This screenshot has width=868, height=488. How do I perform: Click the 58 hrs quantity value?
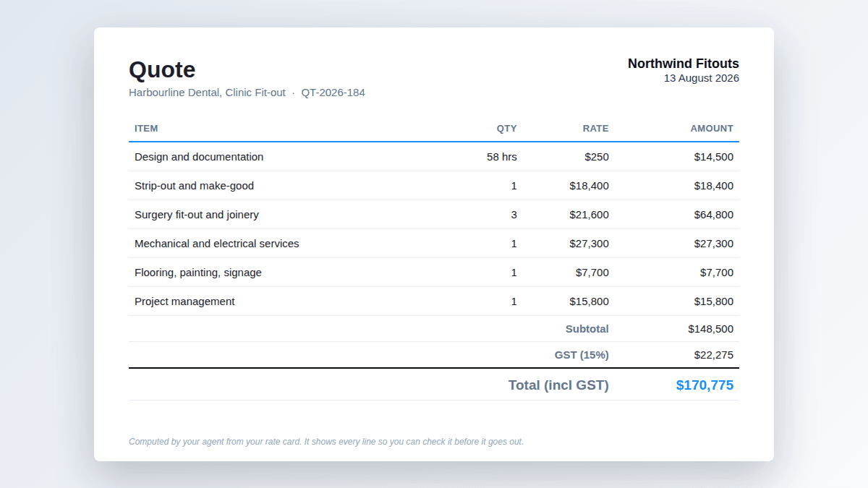coord(502,157)
